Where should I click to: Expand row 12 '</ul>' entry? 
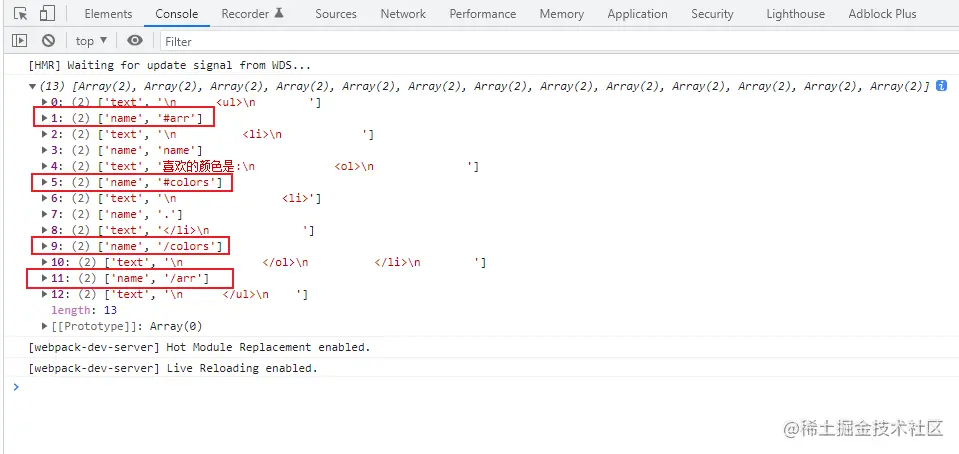(x=45, y=294)
